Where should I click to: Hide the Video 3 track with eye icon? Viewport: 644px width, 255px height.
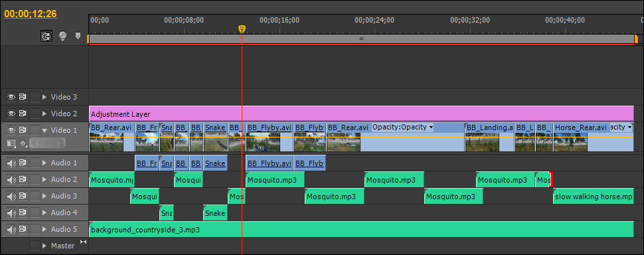[x=11, y=98]
